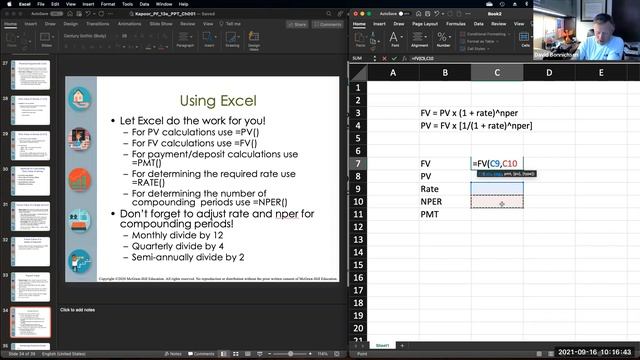Click Undo arrow in Excel title bar
Viewport: 640px width, 360px height.
437,14
